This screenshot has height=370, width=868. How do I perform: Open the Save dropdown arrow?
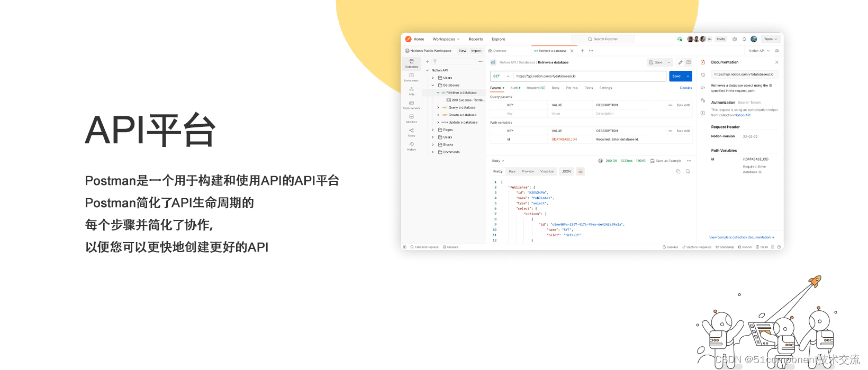pyautogui.click(x=669, y=62)
